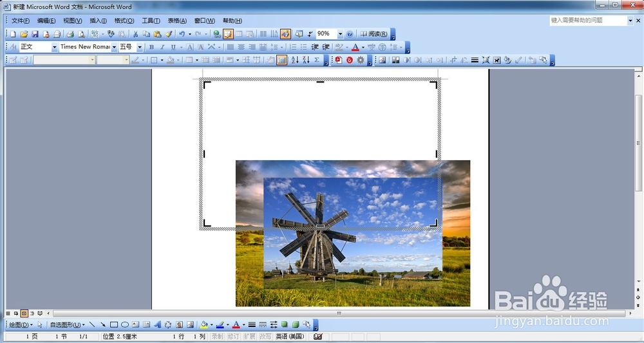Click the Color picture mode icon

(x=395, y=60)
